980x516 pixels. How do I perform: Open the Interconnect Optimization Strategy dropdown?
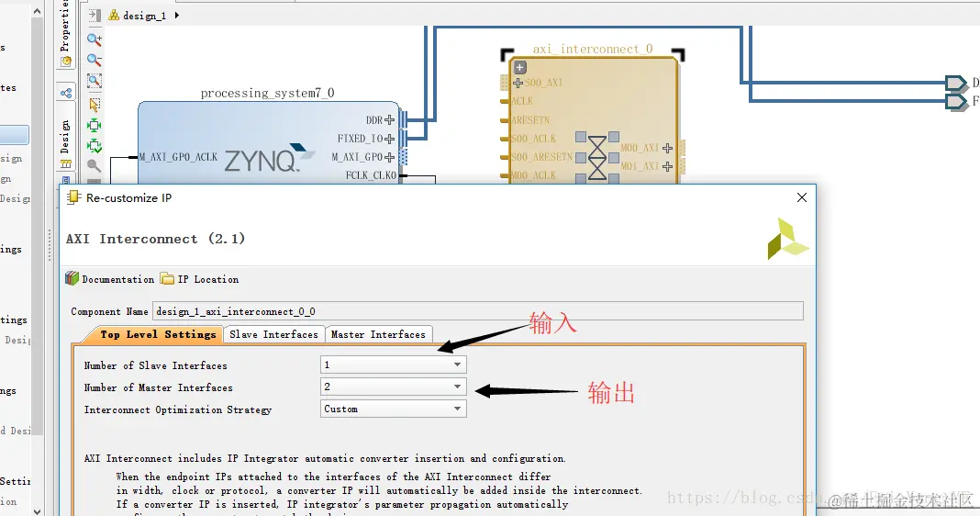pos(393,409)
